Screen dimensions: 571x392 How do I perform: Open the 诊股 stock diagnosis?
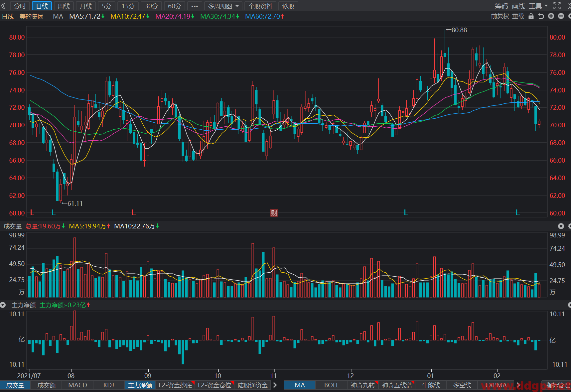(288, 6)
